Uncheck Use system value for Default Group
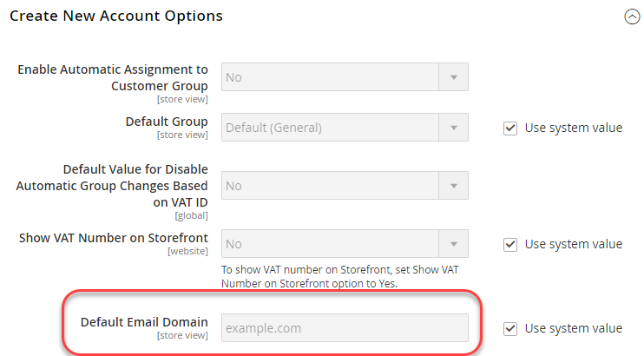The height and width of the screenshot is (356, 644). [510, 129]
